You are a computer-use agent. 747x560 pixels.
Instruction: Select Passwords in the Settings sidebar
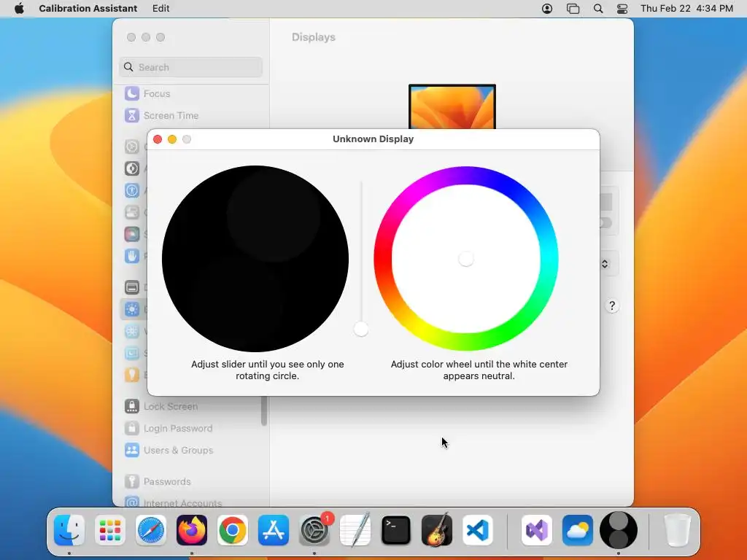pos(190,481)
